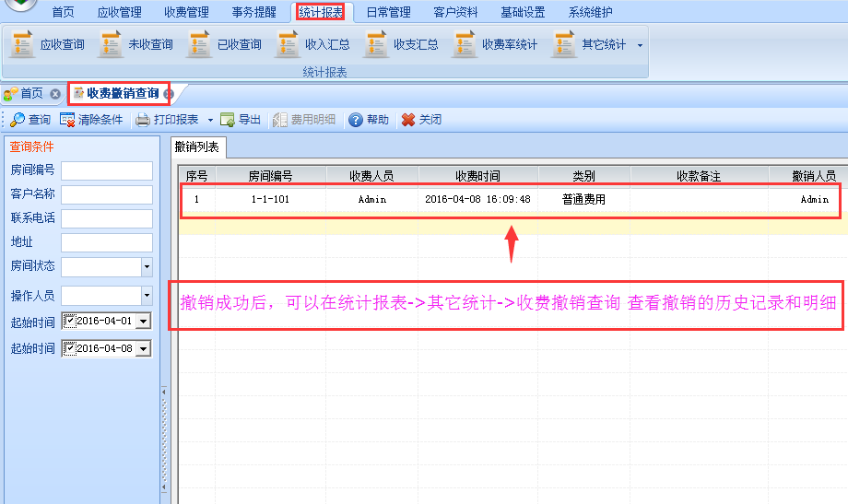
Task: Sort by the 收款备注 column header
Action: tap(699, 176)
